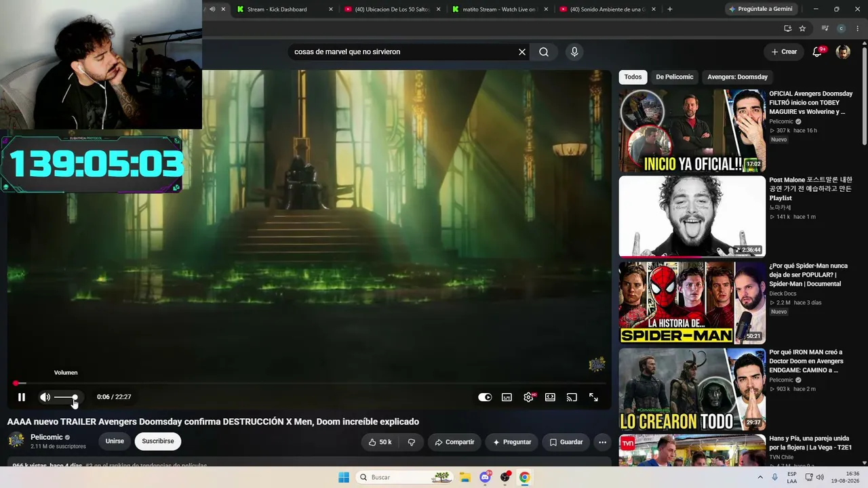Screen dimensions: 868x488
Task: Open 'OFICIAL Avengers Doomsday FILTRÓ' video title
Action: (810, 103)
